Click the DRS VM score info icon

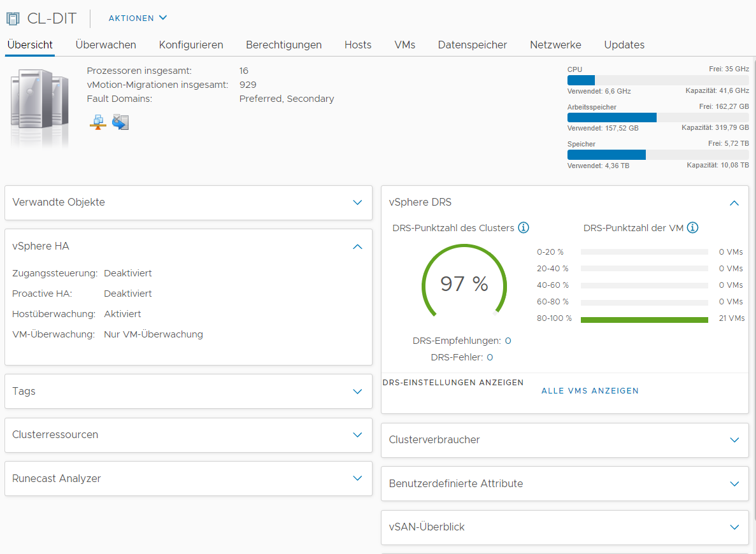tap(692, 227)
